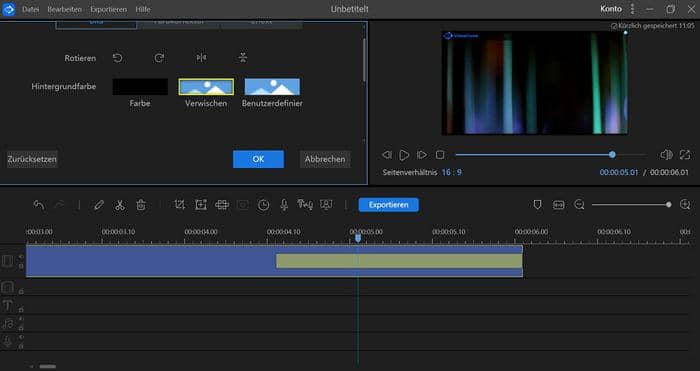This screenshot has width=700, height=371.
Task: Delete selected clip with trash icon
Action: (x=141, y=205)
